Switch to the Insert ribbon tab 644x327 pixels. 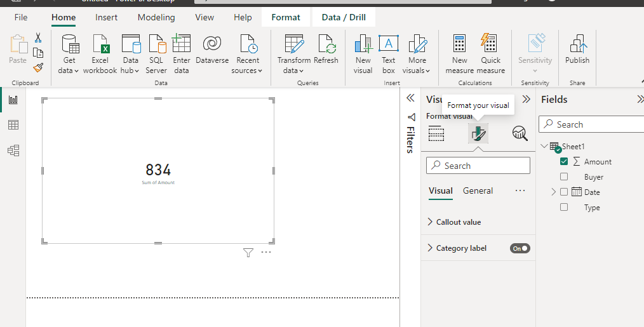tap(106, 17)
